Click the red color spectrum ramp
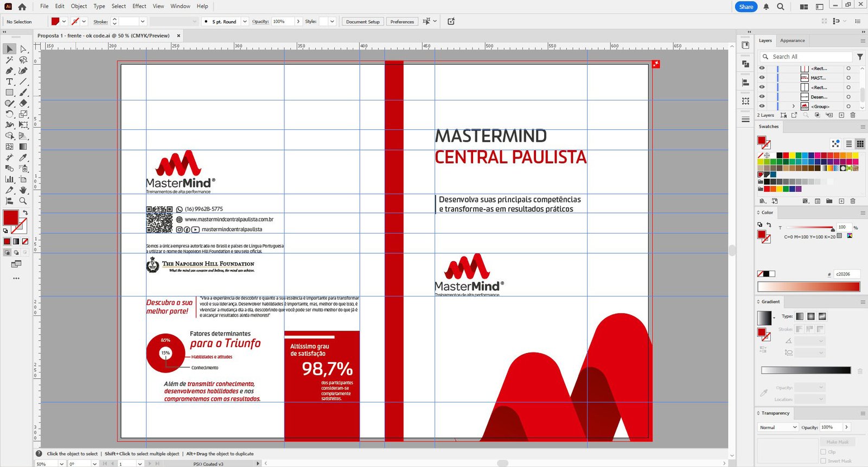Image resolution: width=868 pixels, height=467 pixels. coord(808,286)
